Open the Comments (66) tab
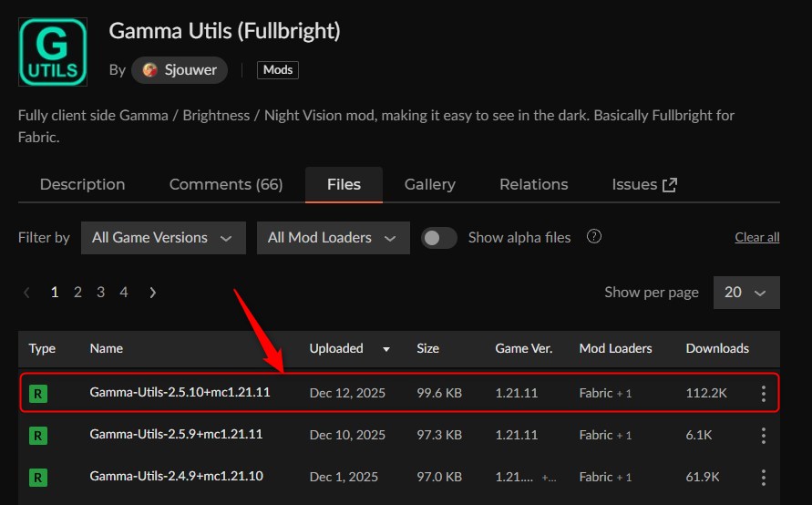 pyautogui.click(x=226, y=184)
